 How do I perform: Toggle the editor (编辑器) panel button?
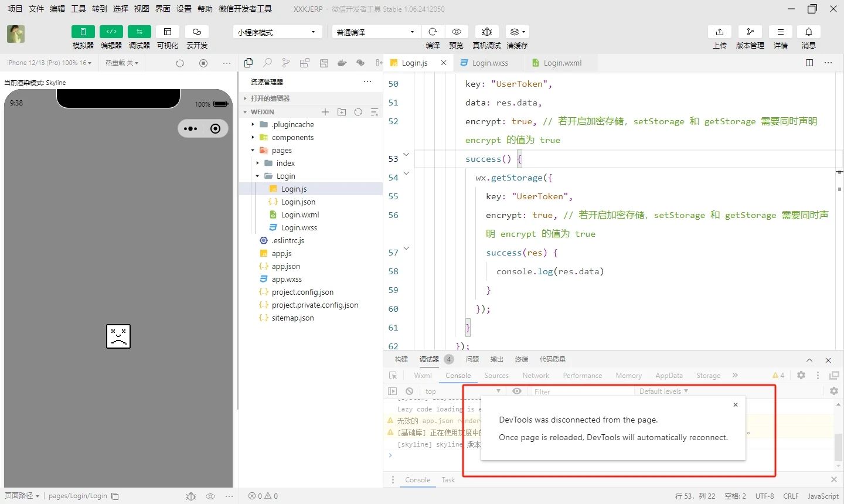(x=111, y=32)
